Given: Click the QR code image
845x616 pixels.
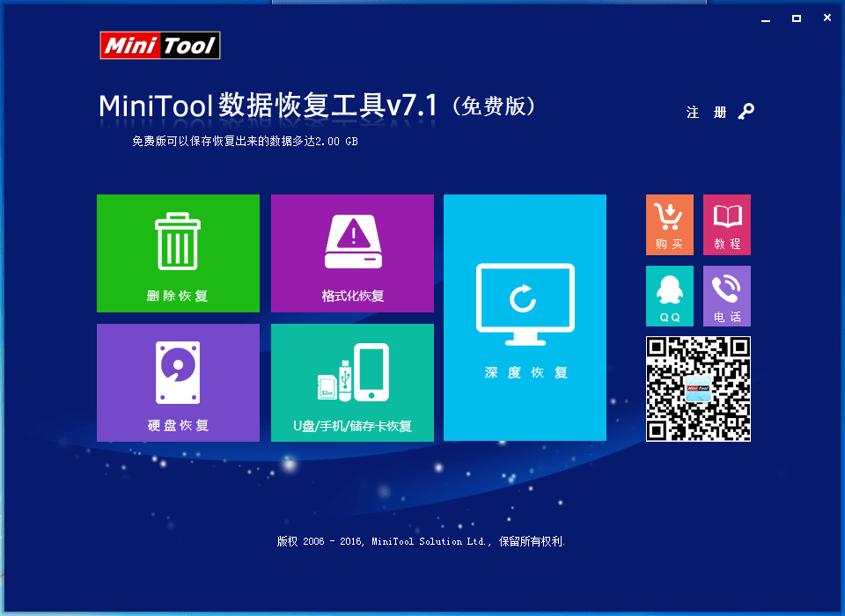Looking at the screenshot, I should 698,388.
